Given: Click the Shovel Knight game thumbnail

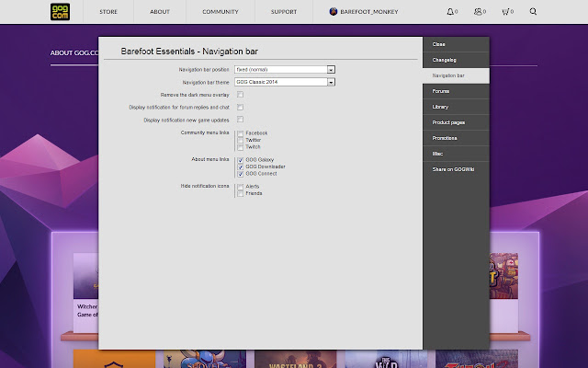Looking at the screenshot, I should pyautogui.click(x=205, y=359).
